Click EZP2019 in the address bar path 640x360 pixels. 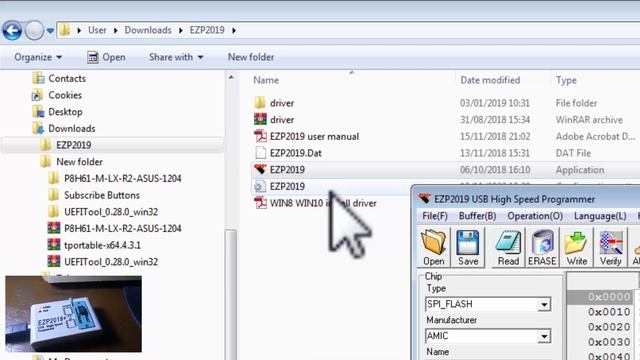point(207,30)
